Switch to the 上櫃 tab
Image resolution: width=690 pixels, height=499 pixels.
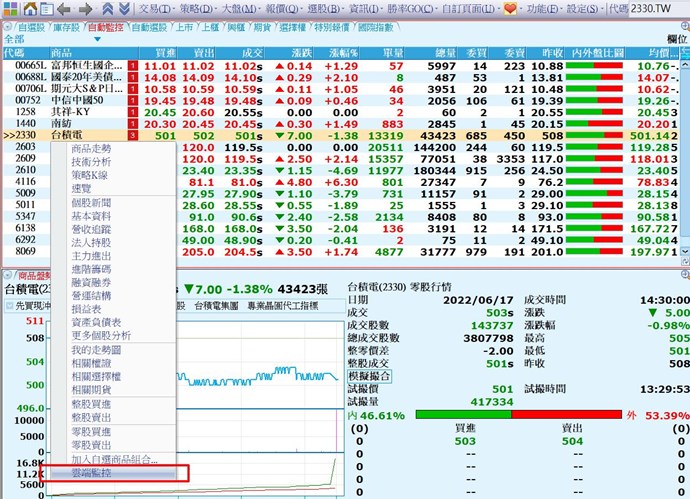[210, 27]
